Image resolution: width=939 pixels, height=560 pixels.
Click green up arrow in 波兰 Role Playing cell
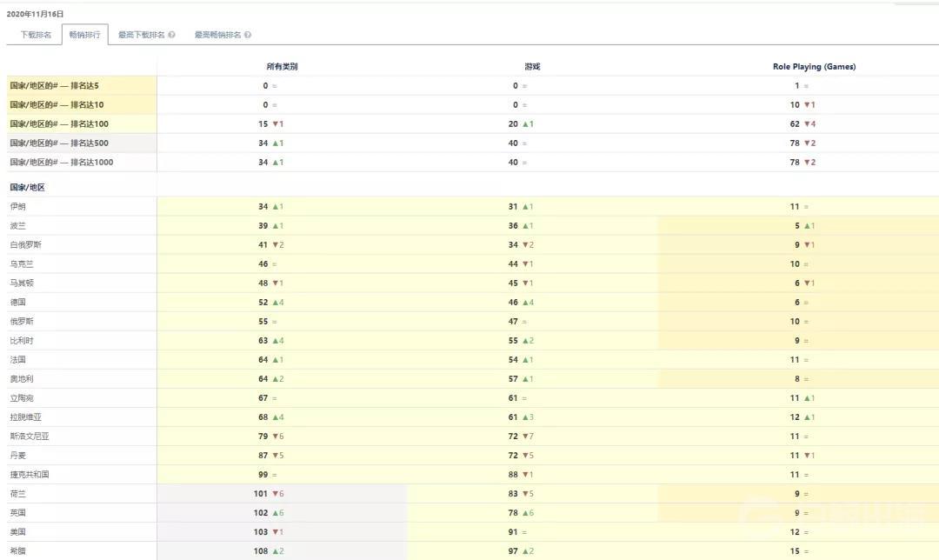[806, 226]
